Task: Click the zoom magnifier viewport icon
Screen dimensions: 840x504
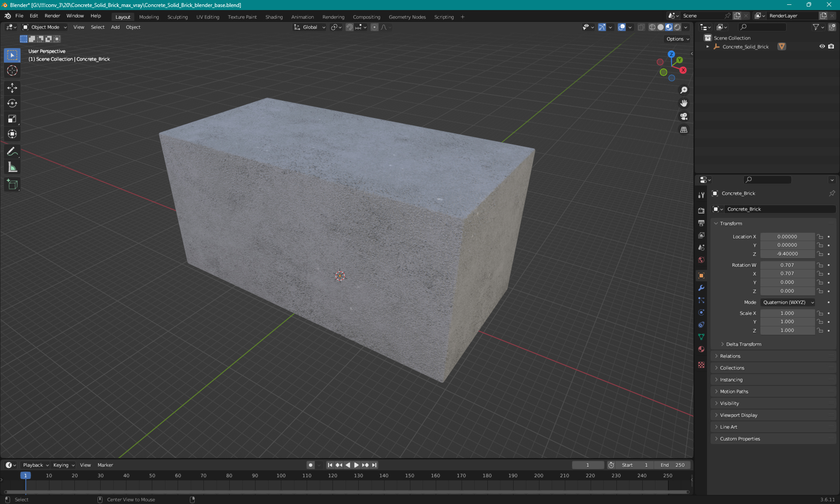Action: (x=684, y=90)
